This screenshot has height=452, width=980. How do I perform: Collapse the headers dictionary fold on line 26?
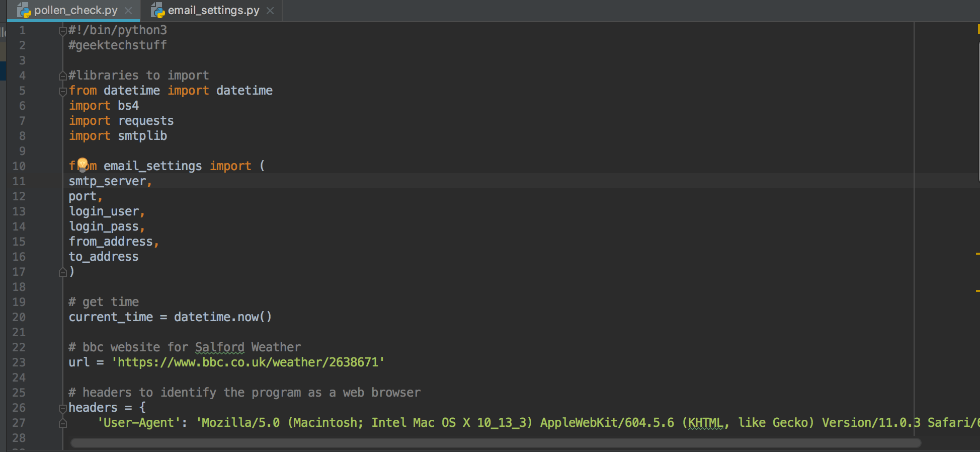(63, 408)
